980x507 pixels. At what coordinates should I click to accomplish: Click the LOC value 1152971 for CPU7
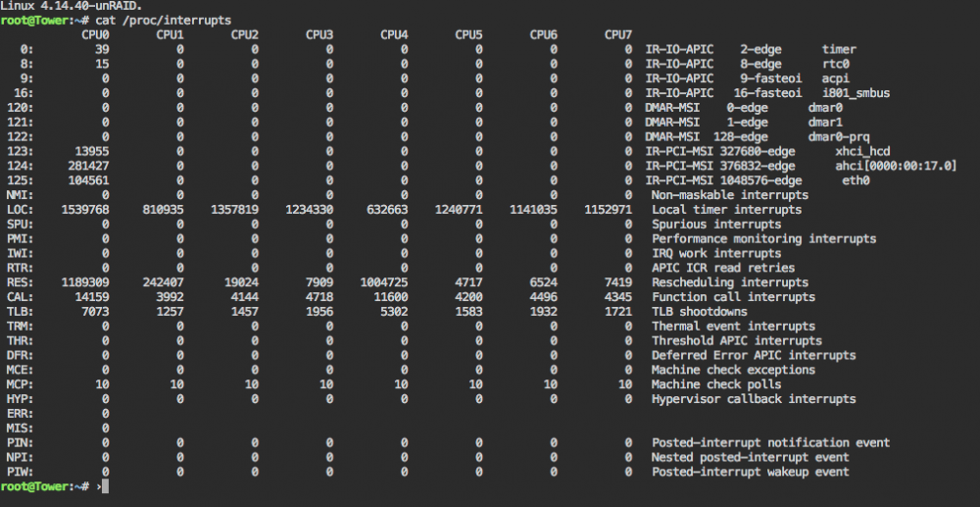(609, 210)
